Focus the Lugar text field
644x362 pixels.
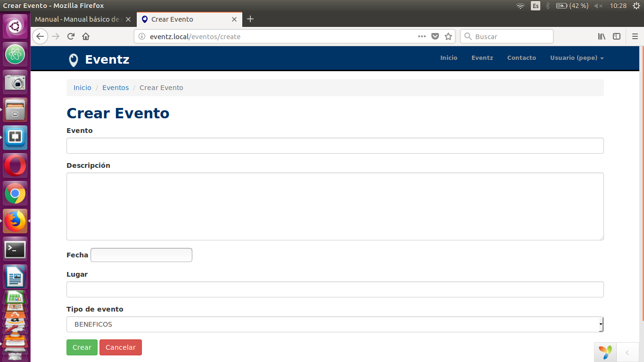point(335,289)
